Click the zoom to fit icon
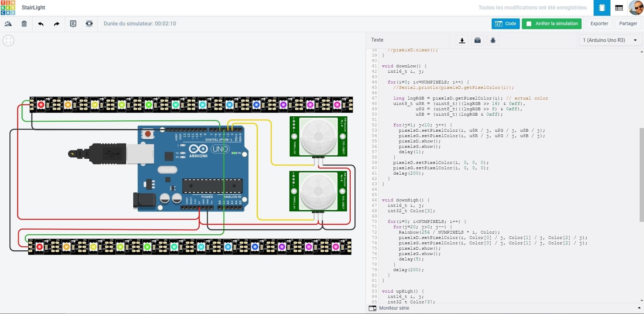 [x=8, y=41]
